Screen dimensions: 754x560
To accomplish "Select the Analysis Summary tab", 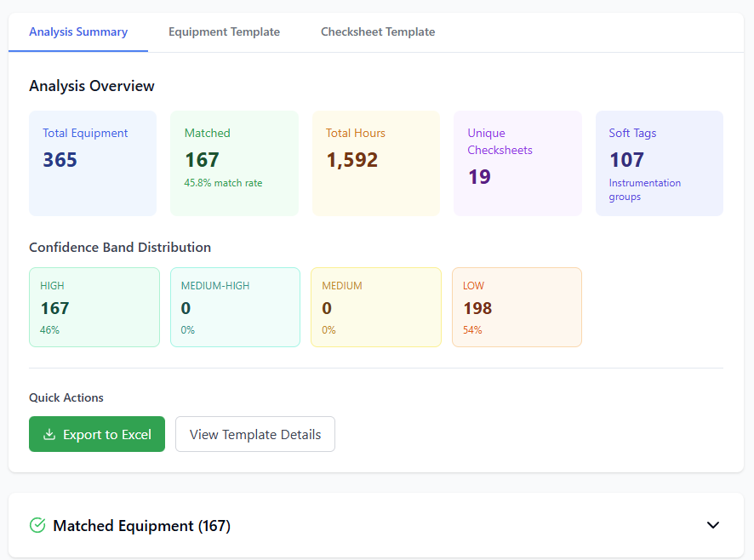I will coord(78,31).
